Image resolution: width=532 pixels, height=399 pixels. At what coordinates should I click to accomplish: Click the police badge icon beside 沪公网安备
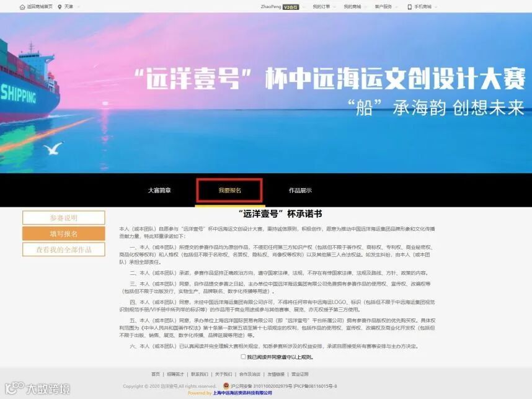[226, 386]
